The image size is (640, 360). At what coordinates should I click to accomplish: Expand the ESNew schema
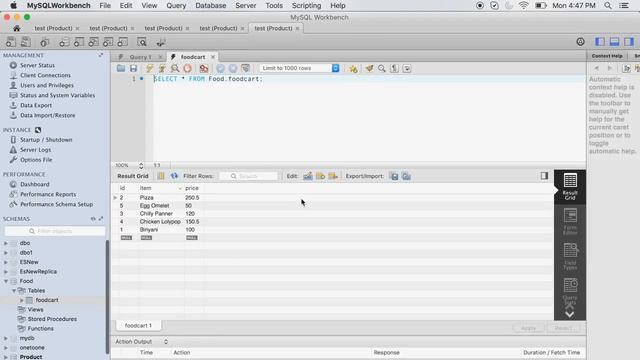(6, 262)
